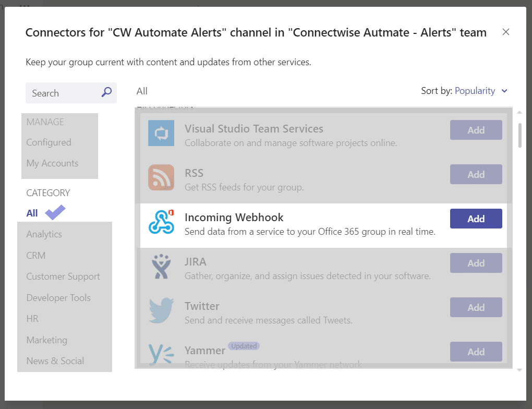Screen dimensions: 532x409
Task: Click the connectors list scrollbar thumb
Action: pos(520,136)
